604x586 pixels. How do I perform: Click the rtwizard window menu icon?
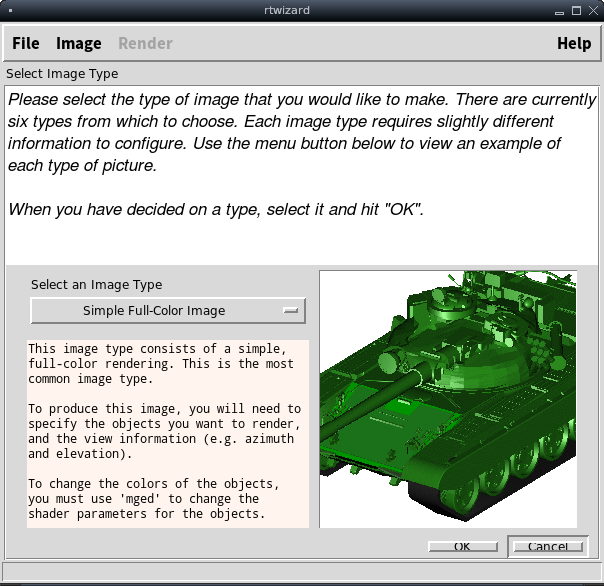click(x=10, y=10)
